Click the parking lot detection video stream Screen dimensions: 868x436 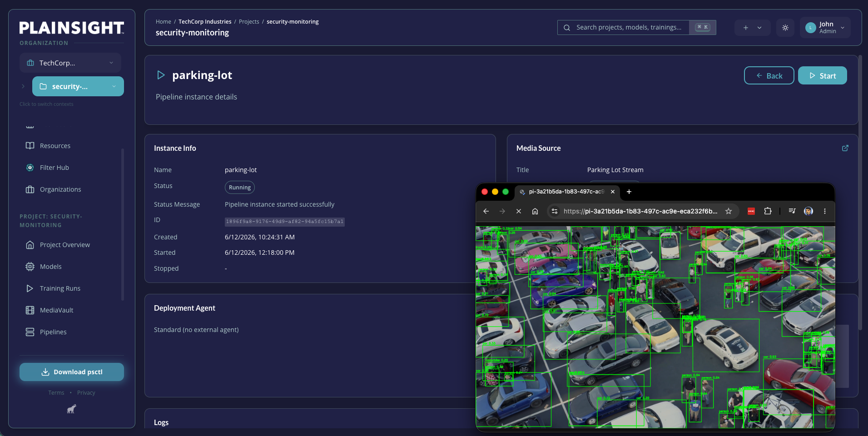[x=655, y=327]
